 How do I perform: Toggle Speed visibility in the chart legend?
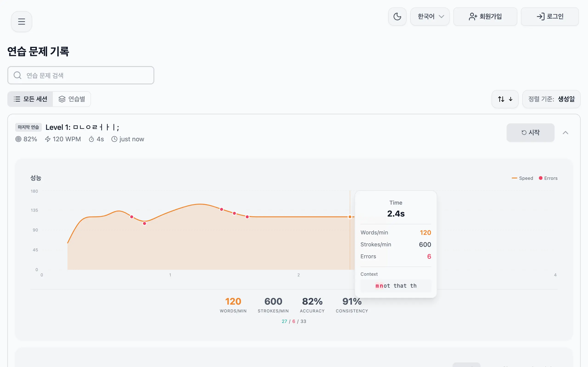[x=522, y=178]
